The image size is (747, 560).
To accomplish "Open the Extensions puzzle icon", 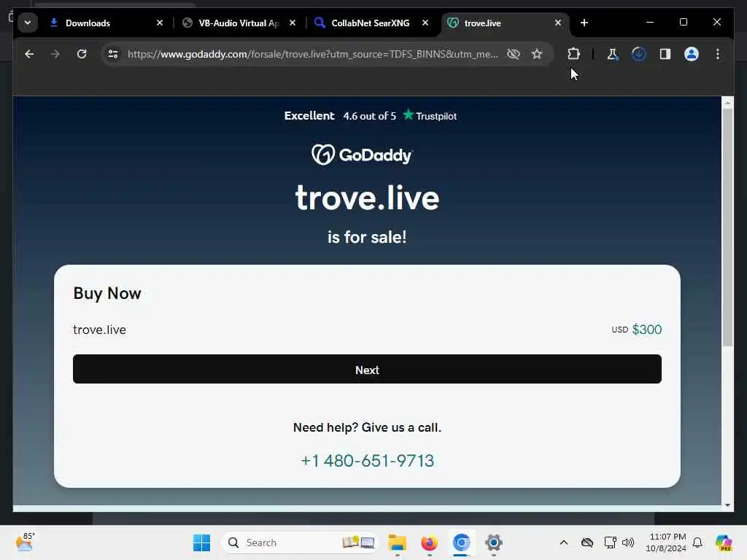I will (x=573, y=54).
